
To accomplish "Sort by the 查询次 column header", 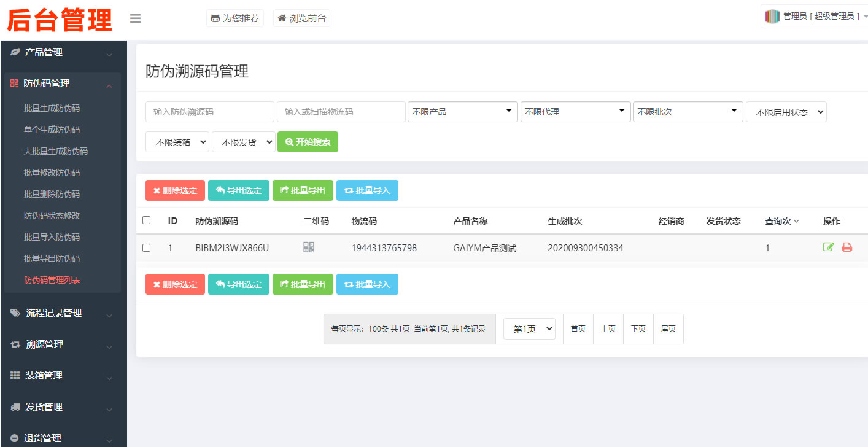I will 781,221.
